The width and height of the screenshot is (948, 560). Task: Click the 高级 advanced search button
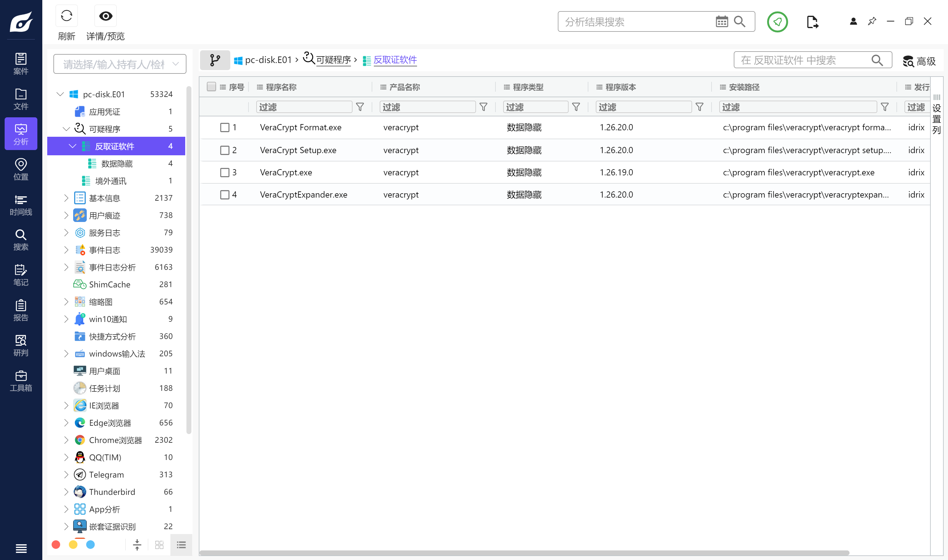point(919,61)
